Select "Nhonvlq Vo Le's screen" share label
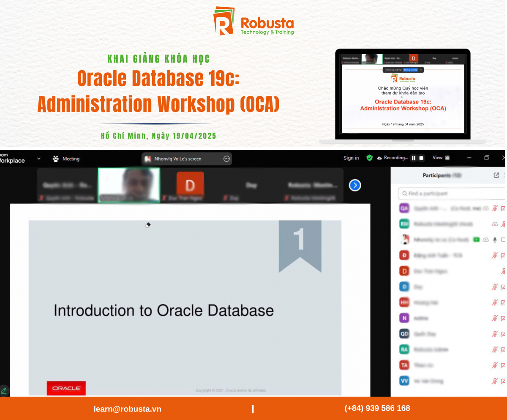Viewport: 507px width, 420px height. click(x=178, y=159)
